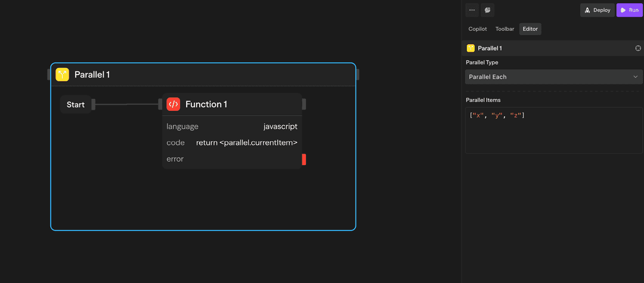Click the focus target icon in Parallel 1 header
This screenshot has height=283, width=644.
(x=638, y=48)
